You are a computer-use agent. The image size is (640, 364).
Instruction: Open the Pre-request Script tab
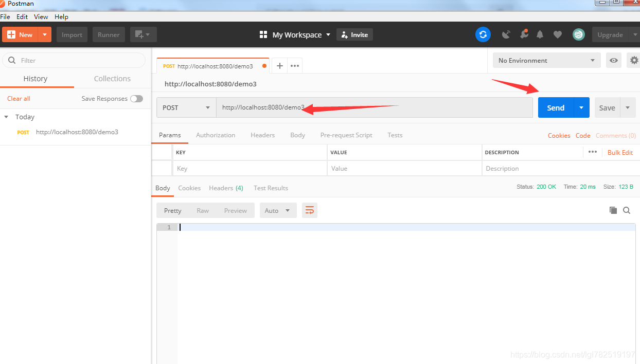[x=346, y=135]
